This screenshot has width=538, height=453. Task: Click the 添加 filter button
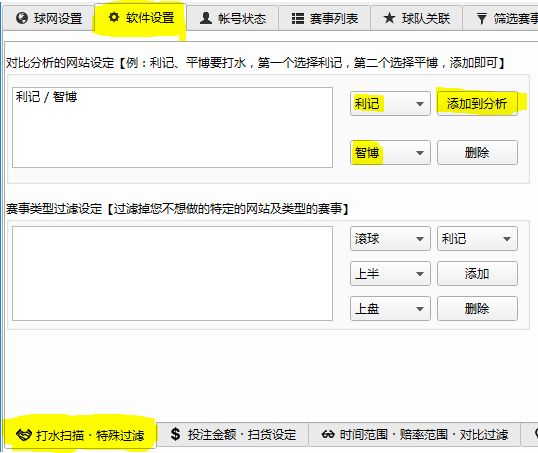(x=477, y=274)
